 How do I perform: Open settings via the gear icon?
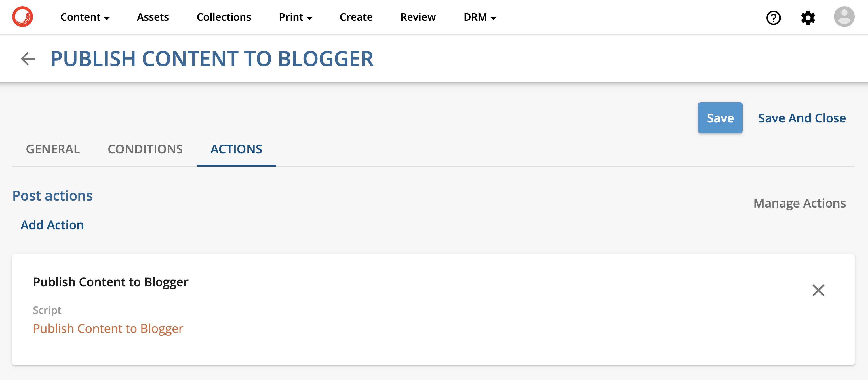click(808, 18)
